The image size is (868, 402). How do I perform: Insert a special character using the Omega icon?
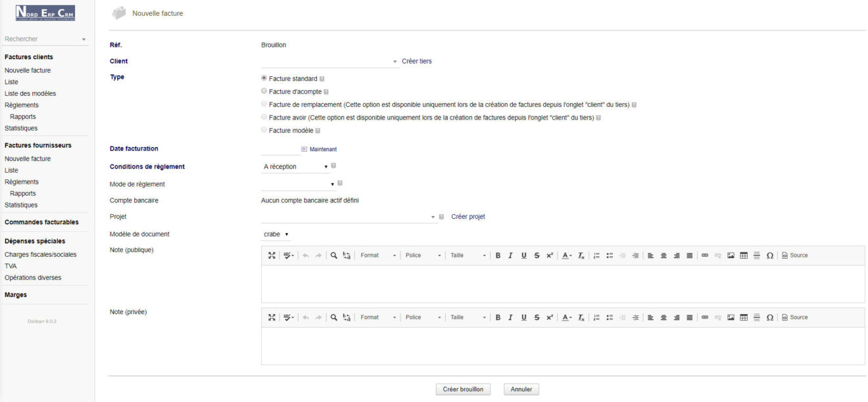coord(770,255)
